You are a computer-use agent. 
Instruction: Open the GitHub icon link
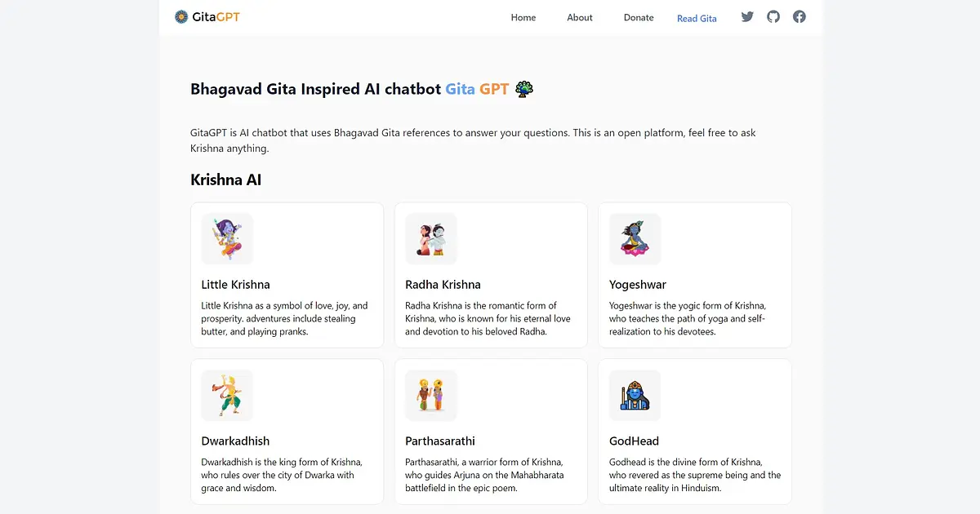point(773,16)
